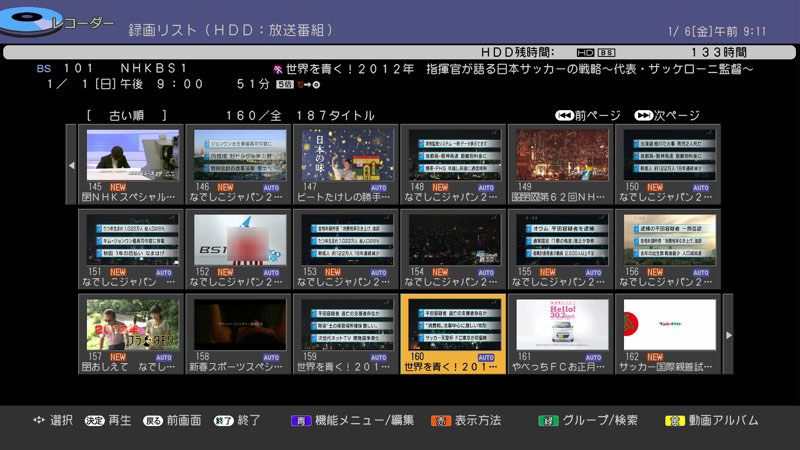Select green グループ/検索 button
This screenshot has width=800, height=450.
click(545, 420)
